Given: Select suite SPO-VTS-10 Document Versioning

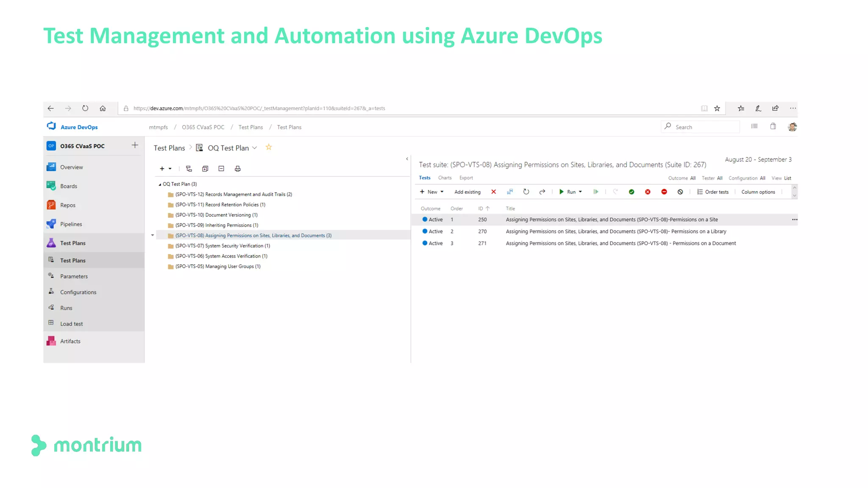Looking at the screenshot, I should click(216, 215).
